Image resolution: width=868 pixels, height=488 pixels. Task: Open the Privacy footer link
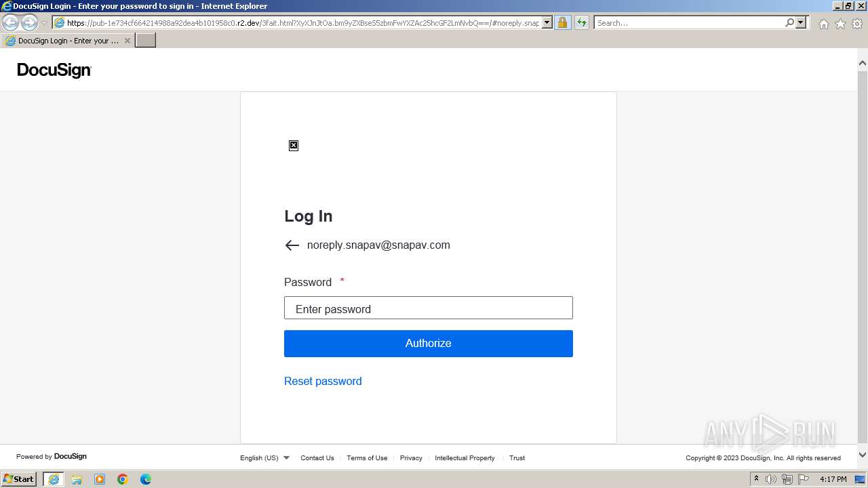(x=411, y=457)
